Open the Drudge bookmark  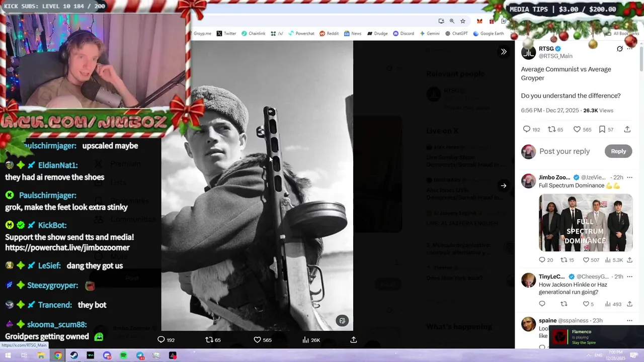pyautogui.click(x=377, y=34)
